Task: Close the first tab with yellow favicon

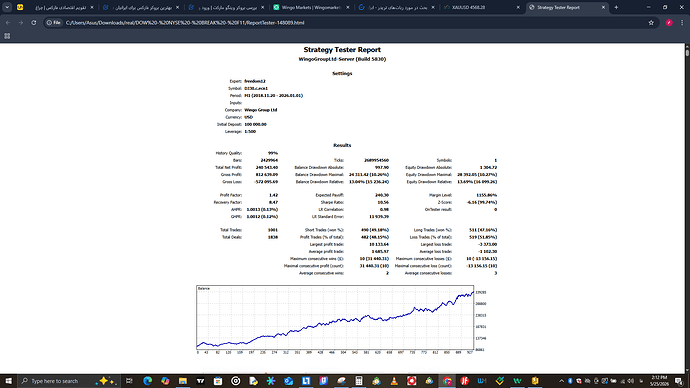Action: click(x=92, y=7)
